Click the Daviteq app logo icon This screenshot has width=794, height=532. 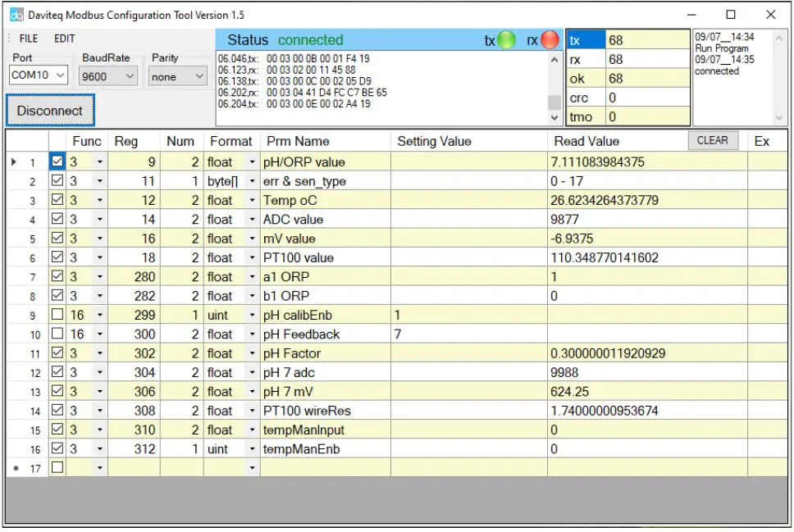tap(16, 15)
